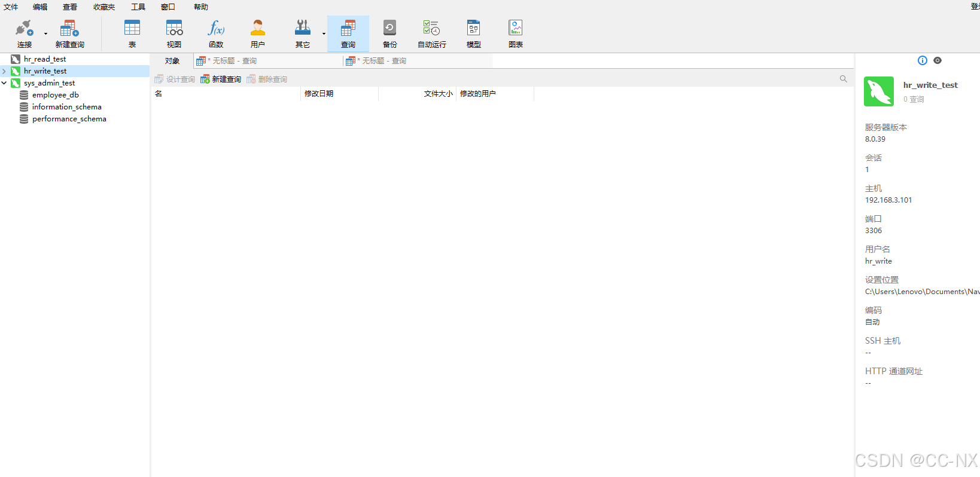This screenshot has width=980, height=477.
Task: Switch to the second 无标题 - 查询 tab
Action: click(x=418, y=61)
